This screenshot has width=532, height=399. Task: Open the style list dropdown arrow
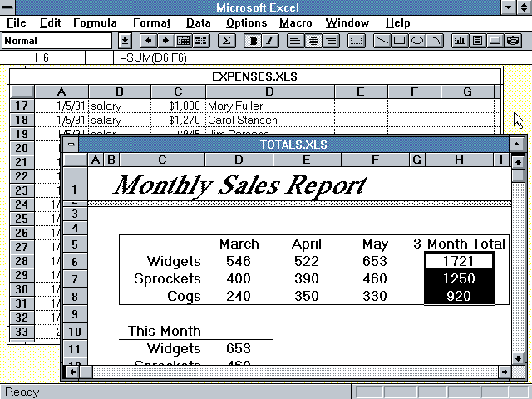click(x=125, y=40)
